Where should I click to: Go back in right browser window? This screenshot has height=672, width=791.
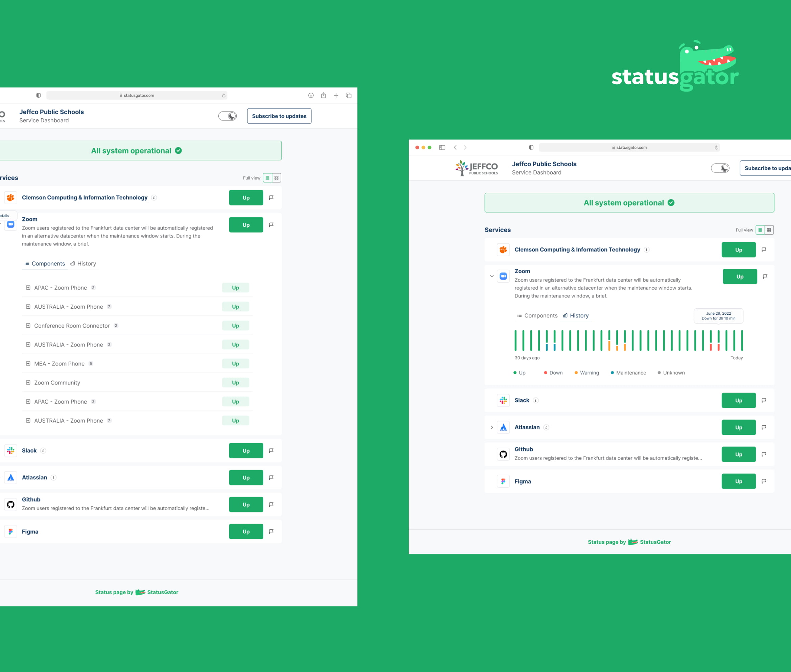click(x=455, y=147)
